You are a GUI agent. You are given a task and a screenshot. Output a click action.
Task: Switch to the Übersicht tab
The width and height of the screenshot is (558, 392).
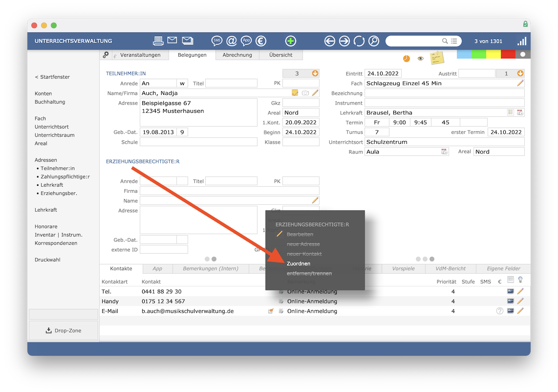[281, 55]
